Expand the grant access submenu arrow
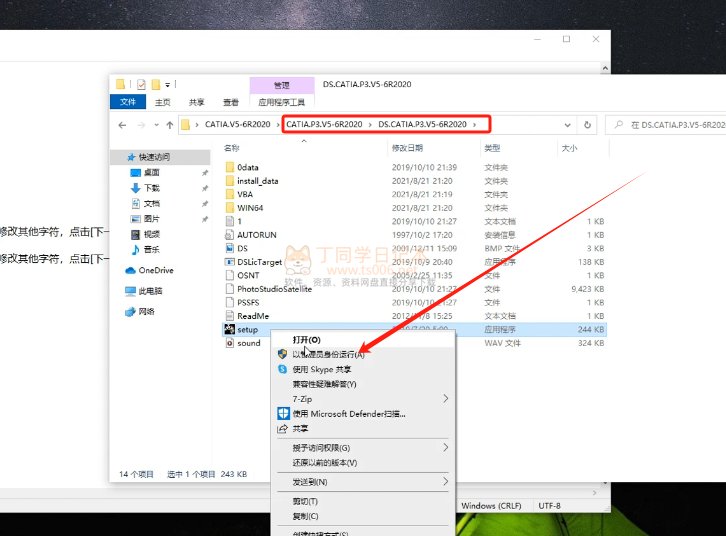This screenshot has width=726, height=536. click(445, 447)
